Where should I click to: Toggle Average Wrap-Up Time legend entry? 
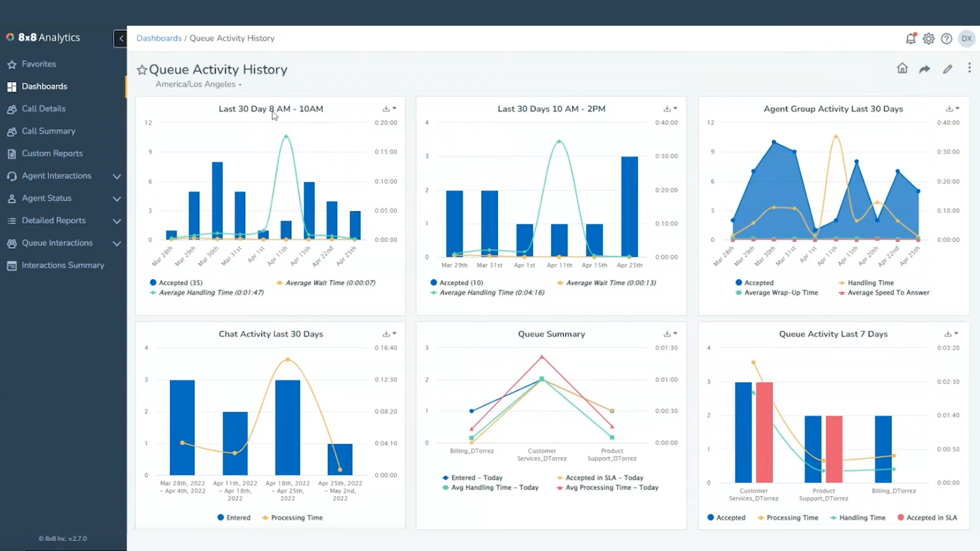[776, 293]
